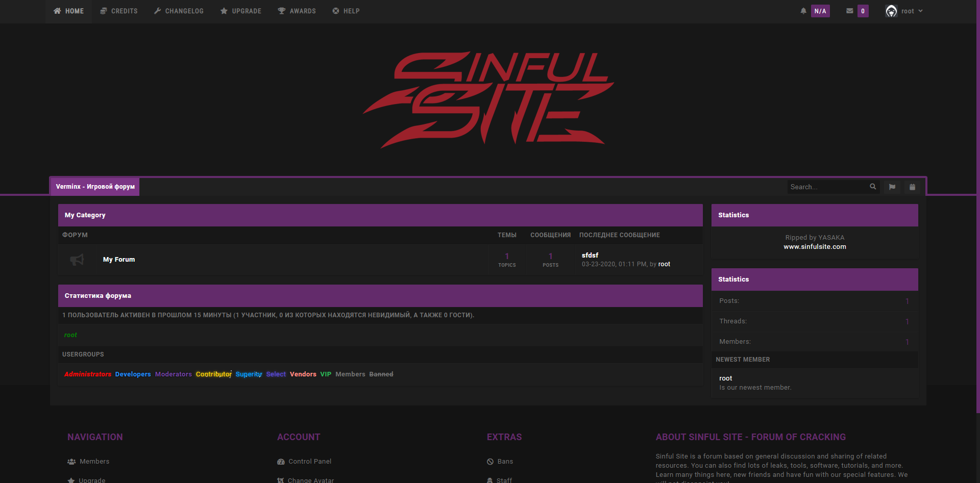The width and height of the screenshot is (980, 483).
Task: Click the Sinful Site logo
Action: tap(488, 99)
